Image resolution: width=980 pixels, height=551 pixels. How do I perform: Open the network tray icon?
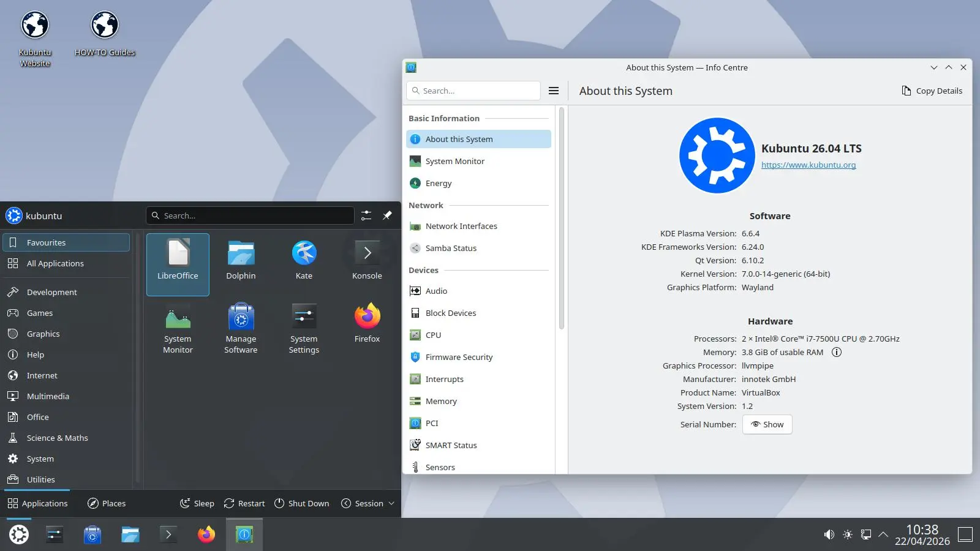865,534
